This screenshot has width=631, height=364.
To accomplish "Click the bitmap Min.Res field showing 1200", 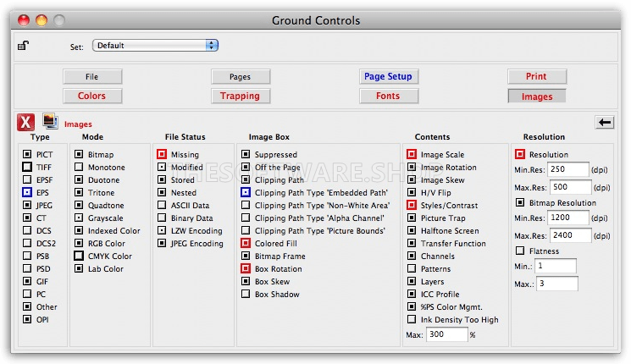I will 568,218.
